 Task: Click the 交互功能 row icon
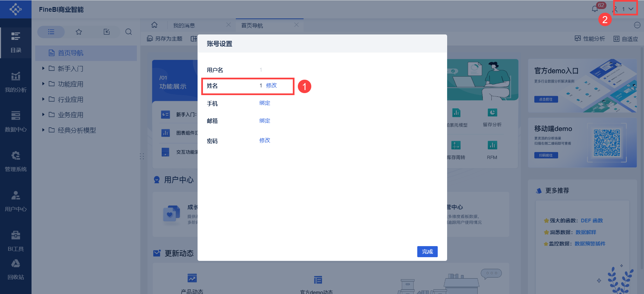point(165,152)
